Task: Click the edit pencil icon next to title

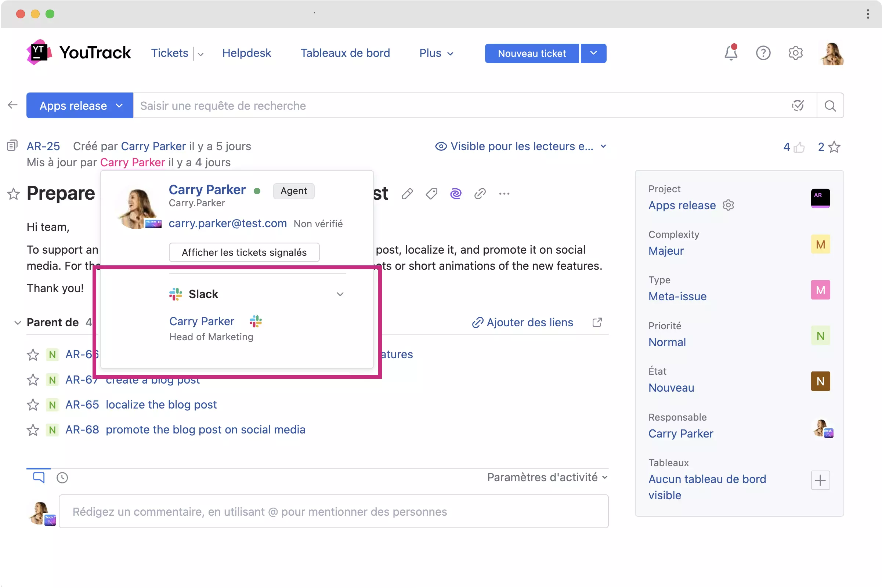Action: click(x=407, y=194)
